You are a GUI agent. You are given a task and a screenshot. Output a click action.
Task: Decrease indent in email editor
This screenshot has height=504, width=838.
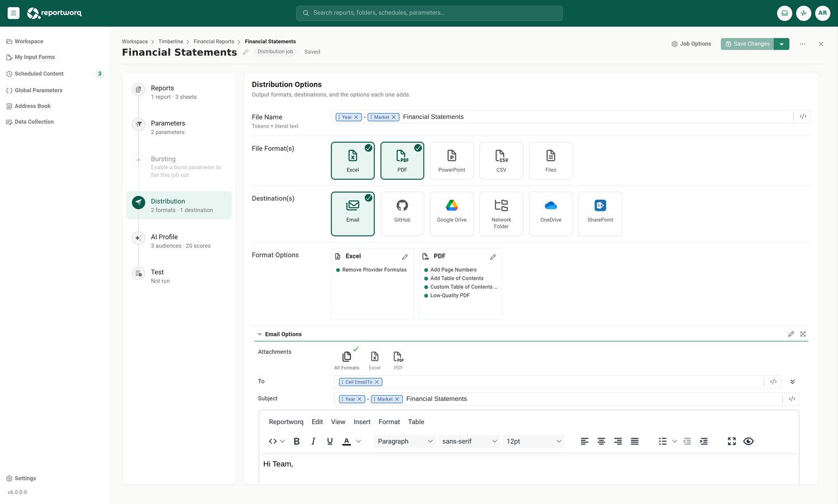[687, 441]
